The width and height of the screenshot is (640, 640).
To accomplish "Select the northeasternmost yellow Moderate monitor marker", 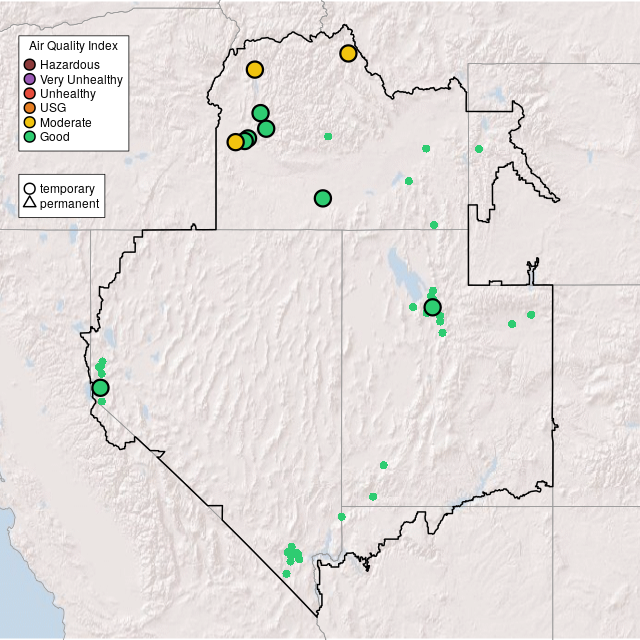I will 348,53.
